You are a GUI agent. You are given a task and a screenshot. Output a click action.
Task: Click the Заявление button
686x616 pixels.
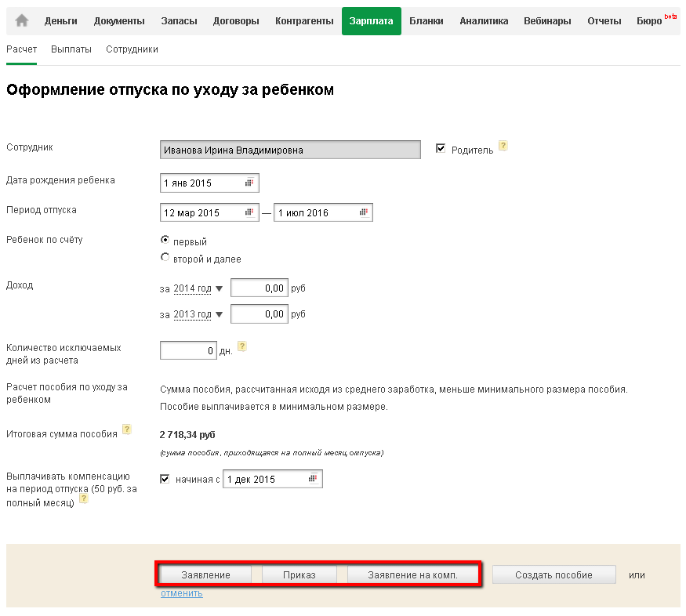pos(205,575)
